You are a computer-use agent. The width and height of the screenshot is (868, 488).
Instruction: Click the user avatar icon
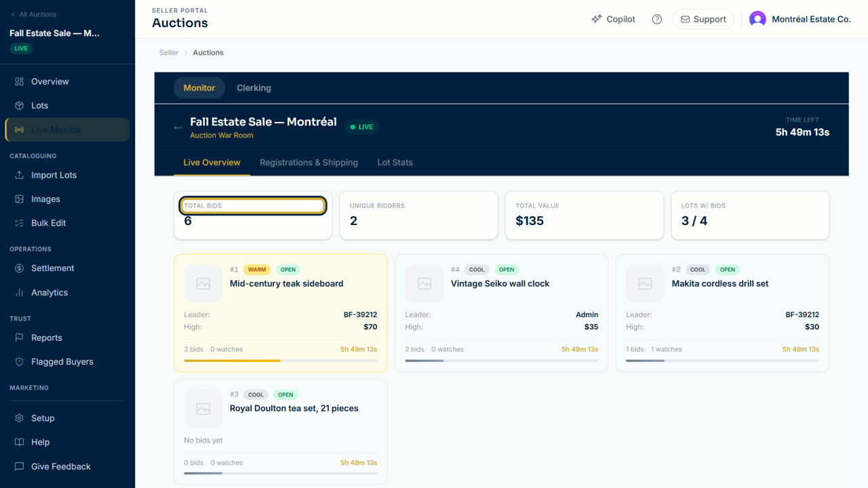(757, 19)
